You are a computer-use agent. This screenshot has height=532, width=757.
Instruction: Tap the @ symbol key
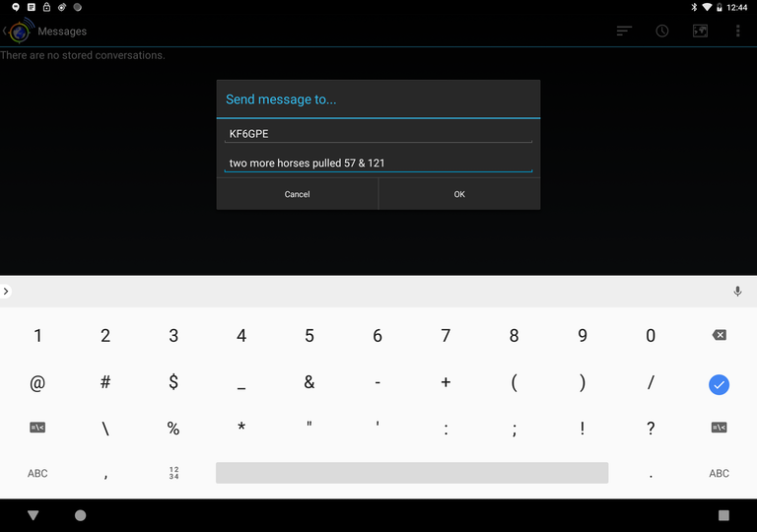37,383
